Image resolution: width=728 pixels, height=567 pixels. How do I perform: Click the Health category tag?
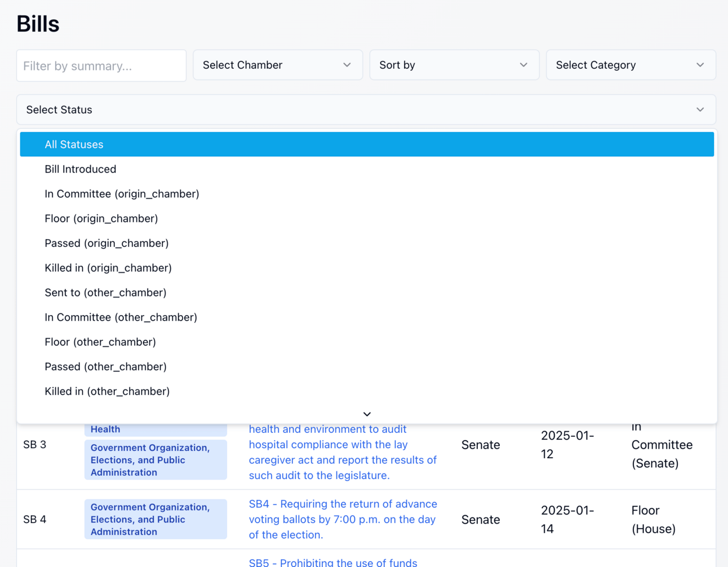tap(156, 429)
